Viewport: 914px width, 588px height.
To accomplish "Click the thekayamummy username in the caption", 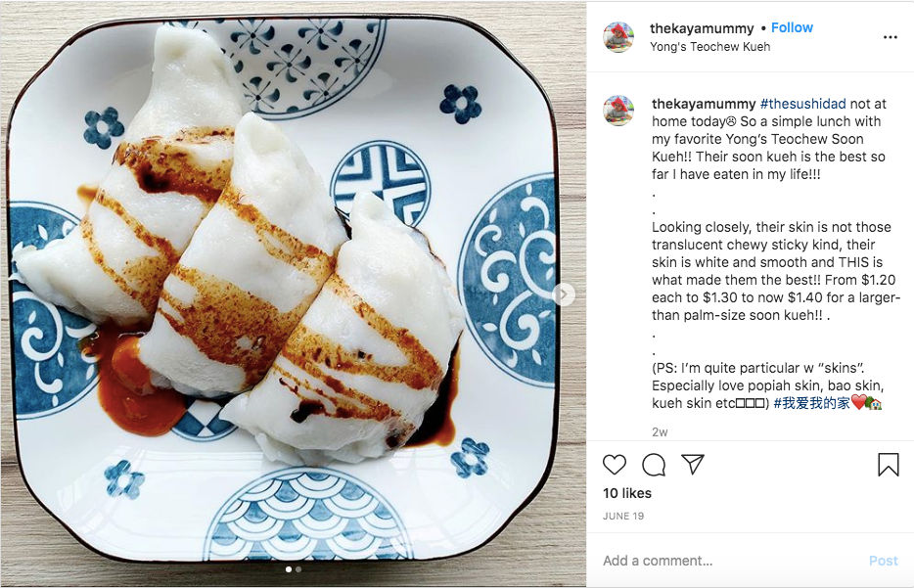I will (704, 104).
